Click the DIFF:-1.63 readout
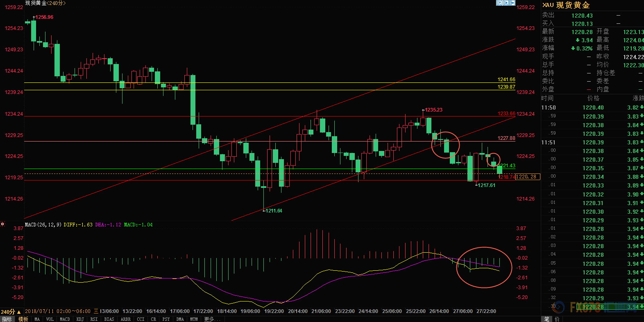The image size is (644, 322). point(78,225)
